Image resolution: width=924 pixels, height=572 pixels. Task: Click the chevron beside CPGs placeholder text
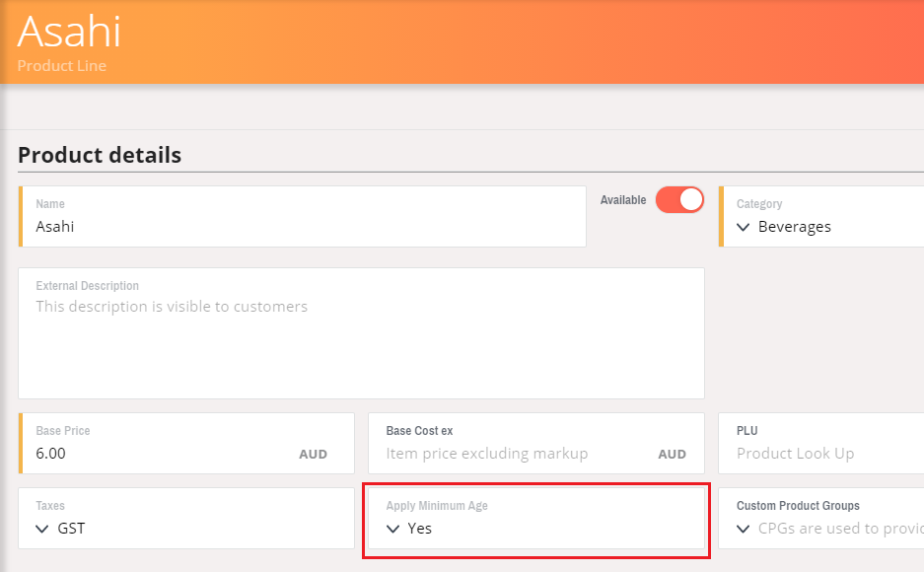744,529
